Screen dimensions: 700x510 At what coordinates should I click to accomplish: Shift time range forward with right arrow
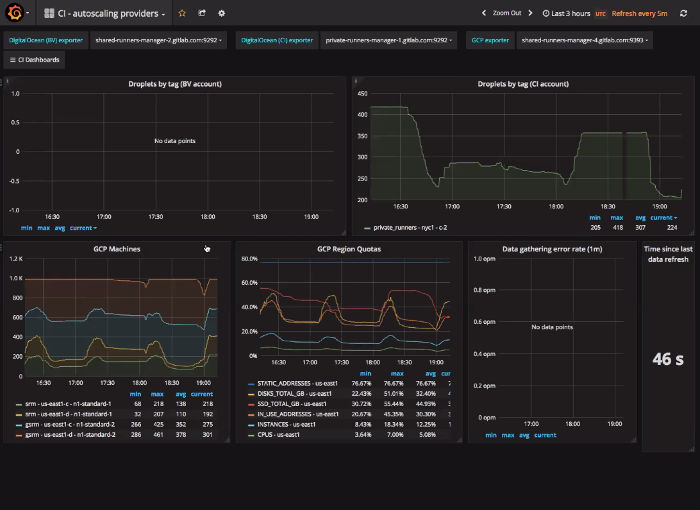coord(532,13)
